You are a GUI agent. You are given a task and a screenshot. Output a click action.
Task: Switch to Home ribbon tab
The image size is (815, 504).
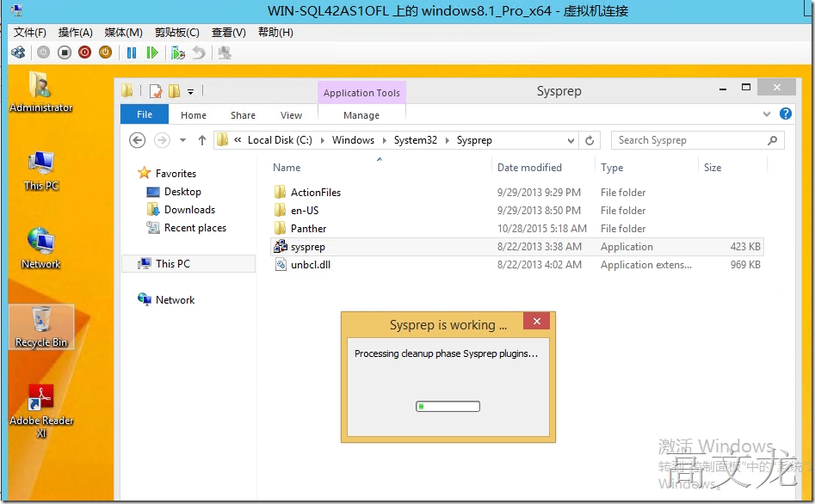(194, 115)
